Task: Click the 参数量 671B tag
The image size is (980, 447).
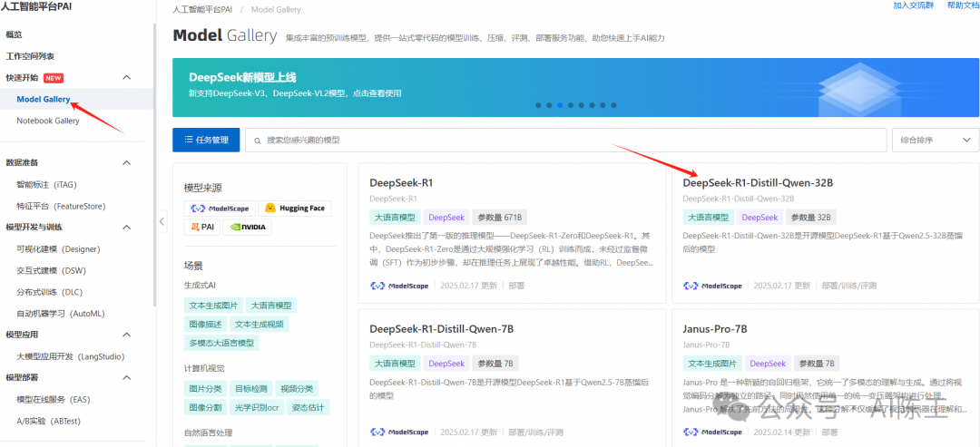Action: click(499, 218)
